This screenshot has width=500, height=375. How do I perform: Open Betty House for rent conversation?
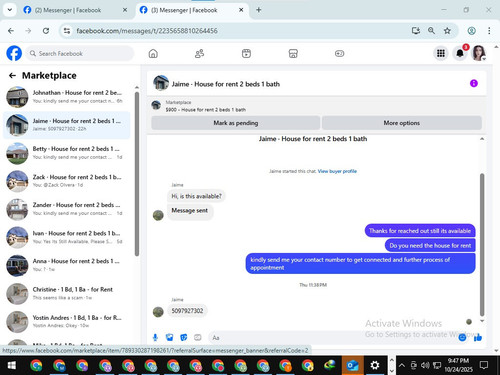coord(66,153)
